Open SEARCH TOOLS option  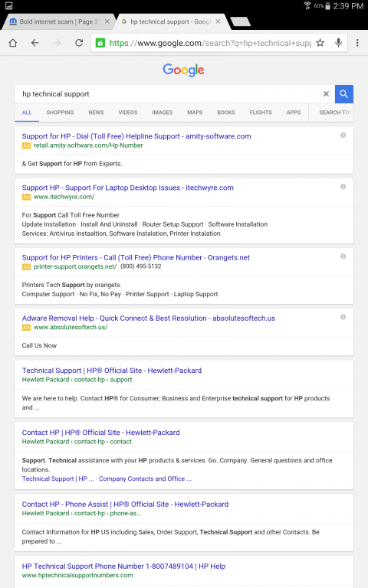(x=336, y=112)
